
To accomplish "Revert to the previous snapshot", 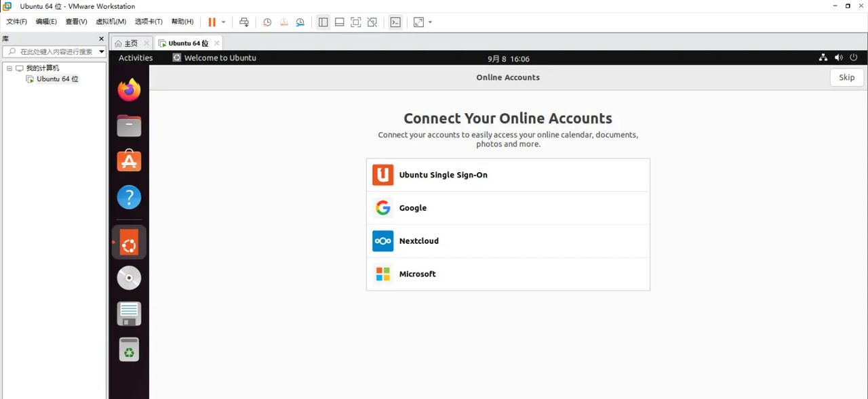I will pos(284,22).
